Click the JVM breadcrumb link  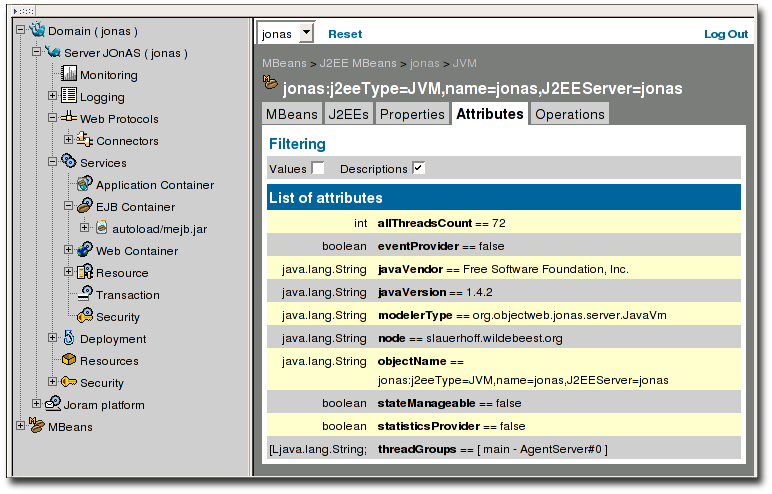[x=464, y=63]
